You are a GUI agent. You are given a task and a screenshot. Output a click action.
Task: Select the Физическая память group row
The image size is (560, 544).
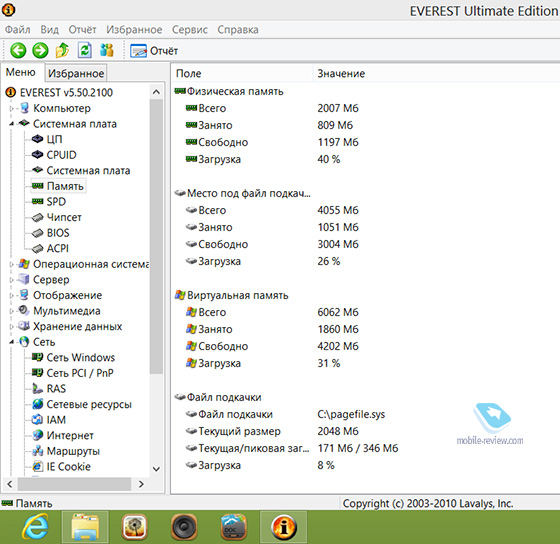(229, 91)
